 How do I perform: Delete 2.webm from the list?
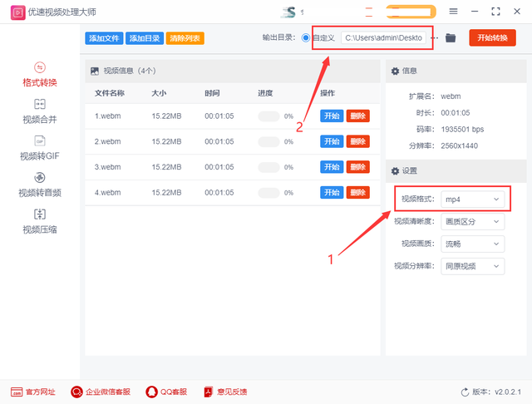coord(357,141)
